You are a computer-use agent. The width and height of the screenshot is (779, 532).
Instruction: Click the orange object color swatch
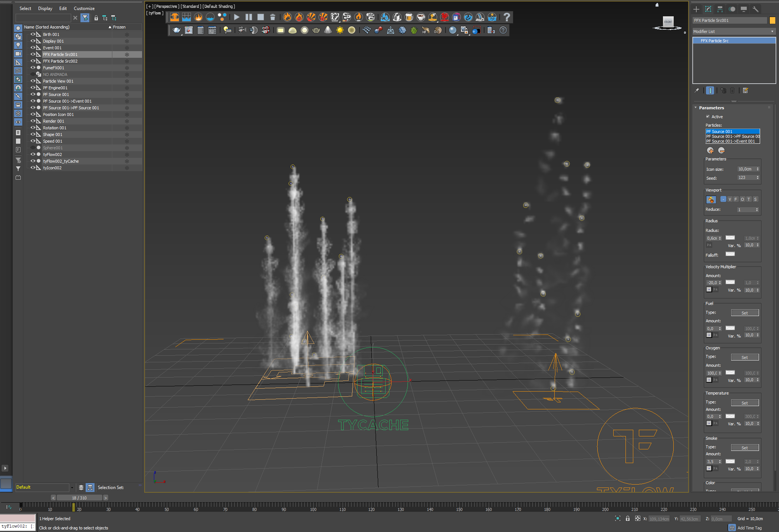(x=772, y=20)
